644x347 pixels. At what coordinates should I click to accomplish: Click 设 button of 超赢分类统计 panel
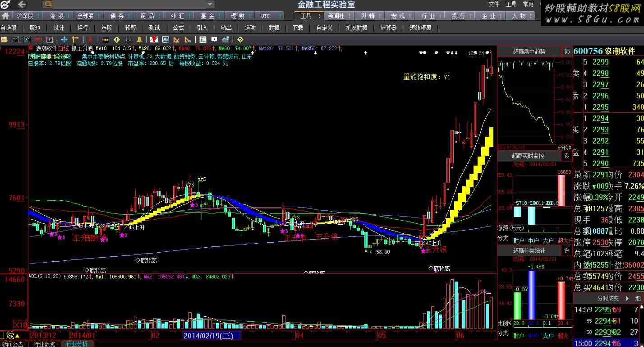567,250
